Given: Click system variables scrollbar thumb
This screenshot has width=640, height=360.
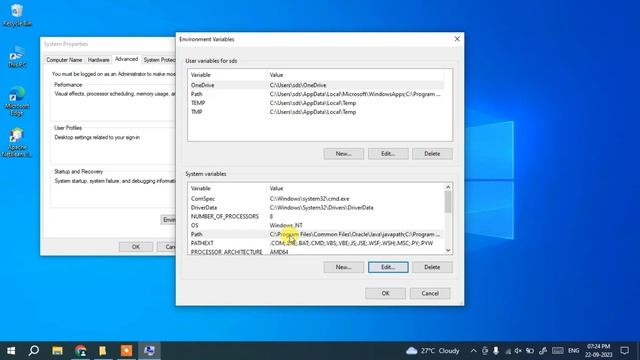Looking at the screenshot, I should [448, 202].
